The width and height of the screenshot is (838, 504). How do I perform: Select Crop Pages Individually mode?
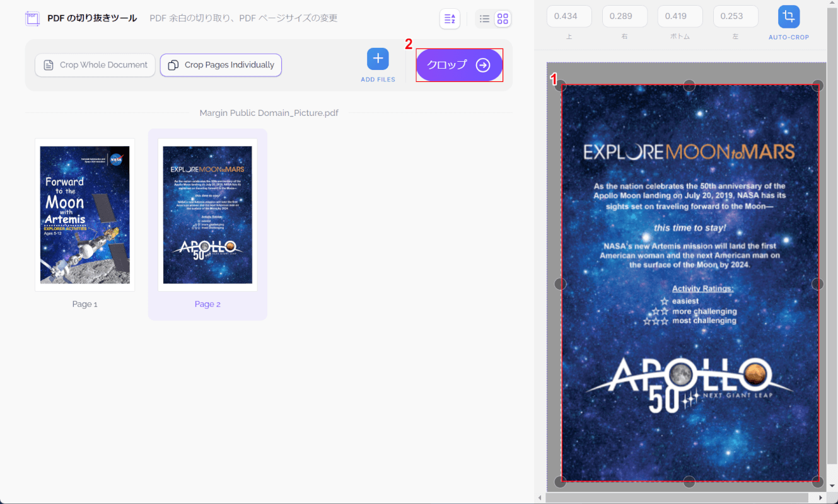point(221,65)
